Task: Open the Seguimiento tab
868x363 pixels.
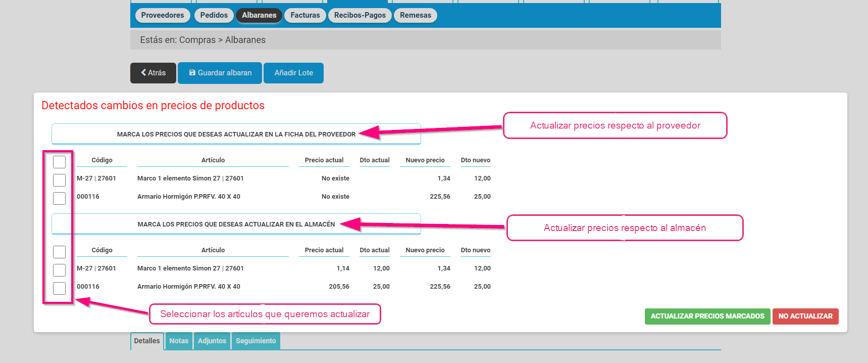Action: coord(256,341)
